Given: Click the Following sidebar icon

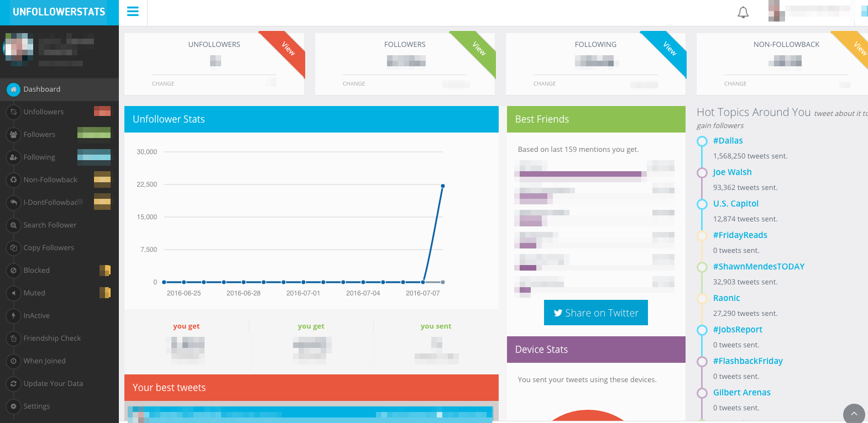Looking at the screenshot, I should (x=13, y=157).
